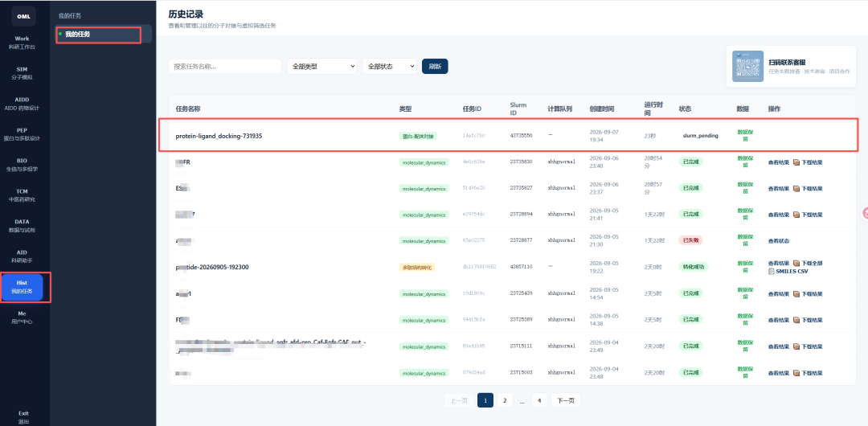The width and height of the screenshot is (868, 426).
Task: Click task name protein-ligand_docking-731935
Action: [219, 136]
